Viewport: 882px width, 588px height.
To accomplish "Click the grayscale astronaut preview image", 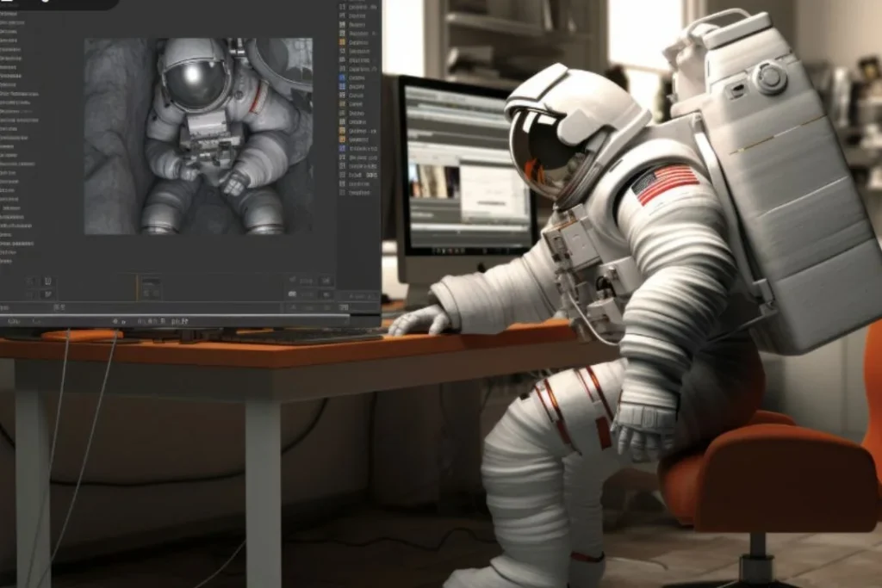I will 198,136.
